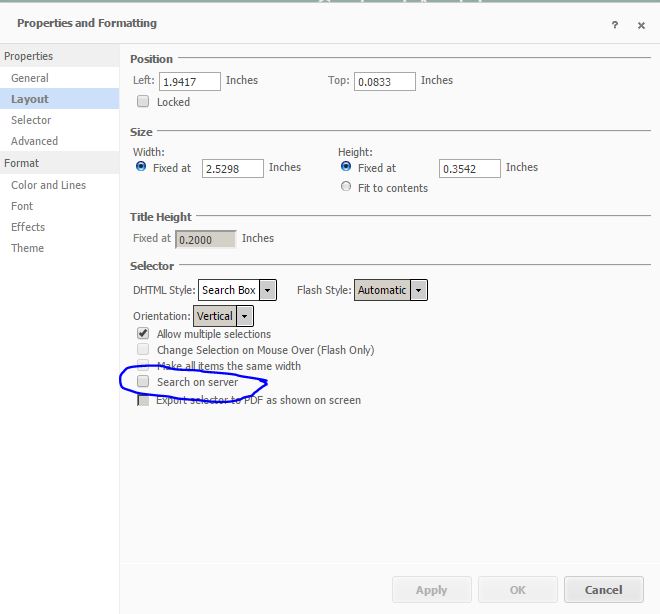Toggle Make all items the same width
660x614 pixels.
pos(143,363)
